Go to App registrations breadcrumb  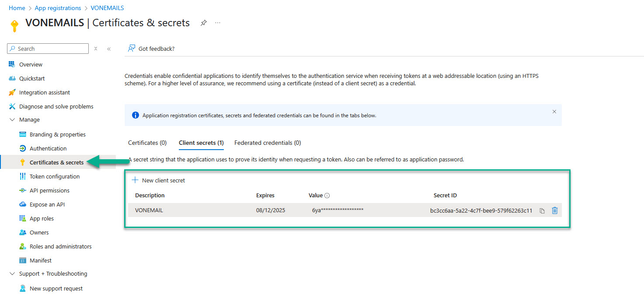[58, 8]
